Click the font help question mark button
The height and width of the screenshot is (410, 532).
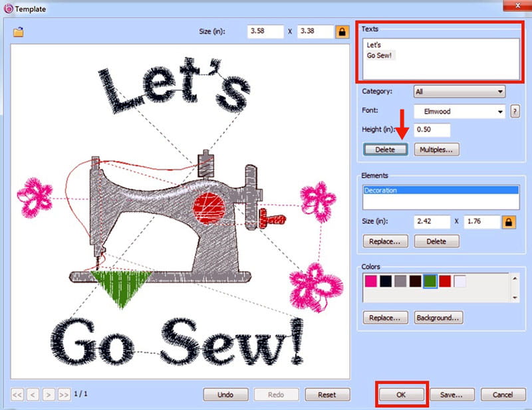coord(514,112)
